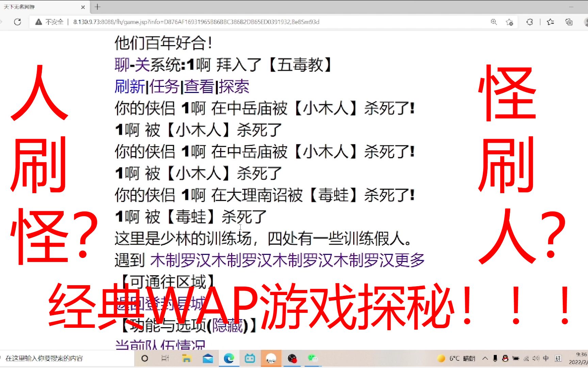Switch to Microsoft Edge on taskbar
588x368 pixels.
pos(229,358)
